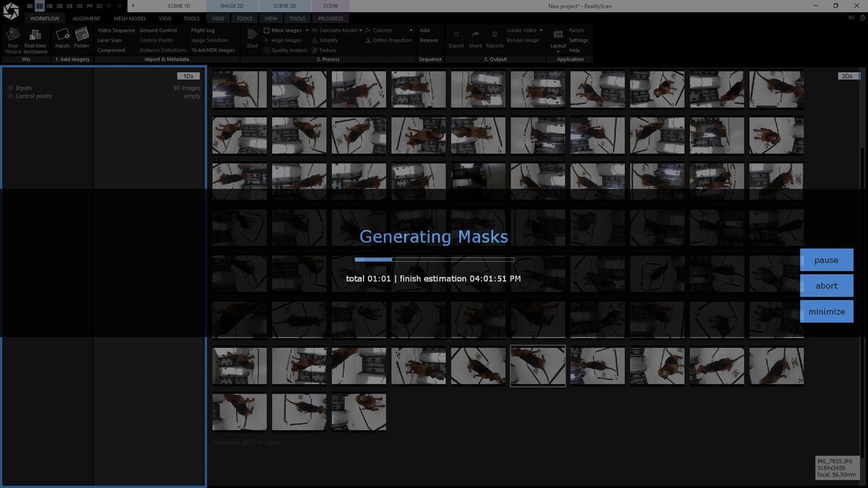Abort the Generating Masks process
The width and height of the screenshot is (868, 488).
tap(826, 286)
